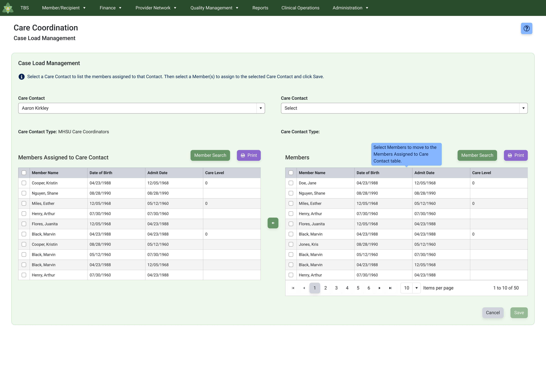Tick Miles, Esther in right Members table

(x=291, y=203)
